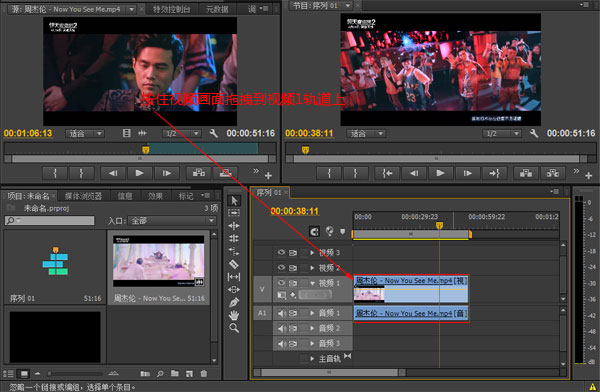Switch to 媒体浏览器 tab

83,196
